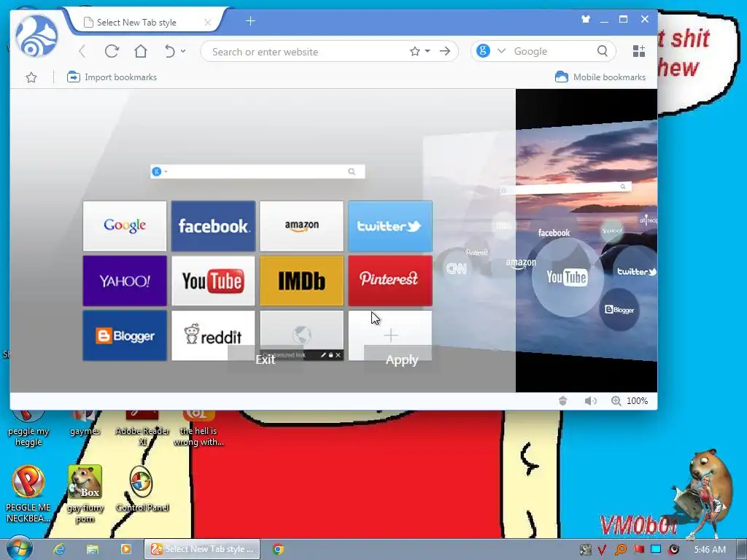
Task: Open the Control Panel desktop icon
Action: click(142, 489)
